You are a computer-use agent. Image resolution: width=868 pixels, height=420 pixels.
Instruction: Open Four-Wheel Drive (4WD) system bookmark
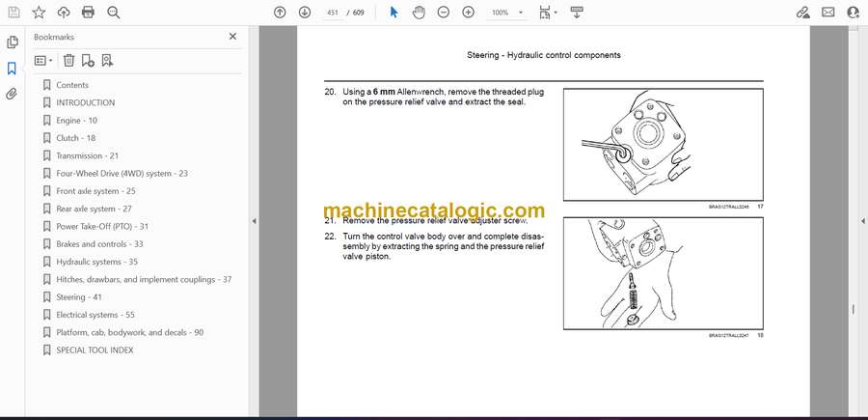[122, 174]
